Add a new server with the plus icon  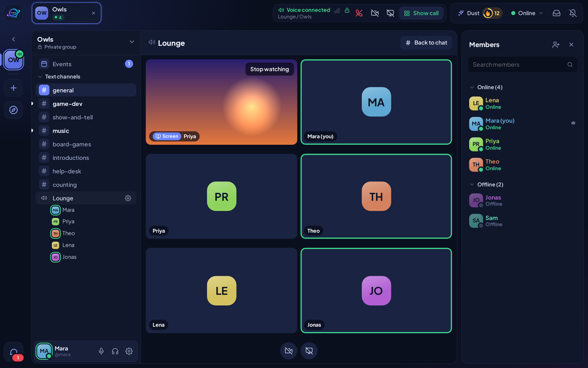pos(14,88)
